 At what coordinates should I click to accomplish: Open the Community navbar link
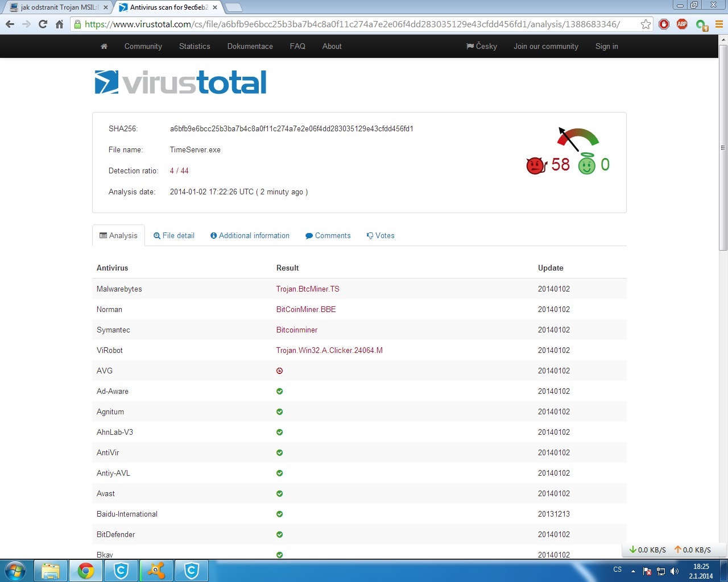(143, 47)
